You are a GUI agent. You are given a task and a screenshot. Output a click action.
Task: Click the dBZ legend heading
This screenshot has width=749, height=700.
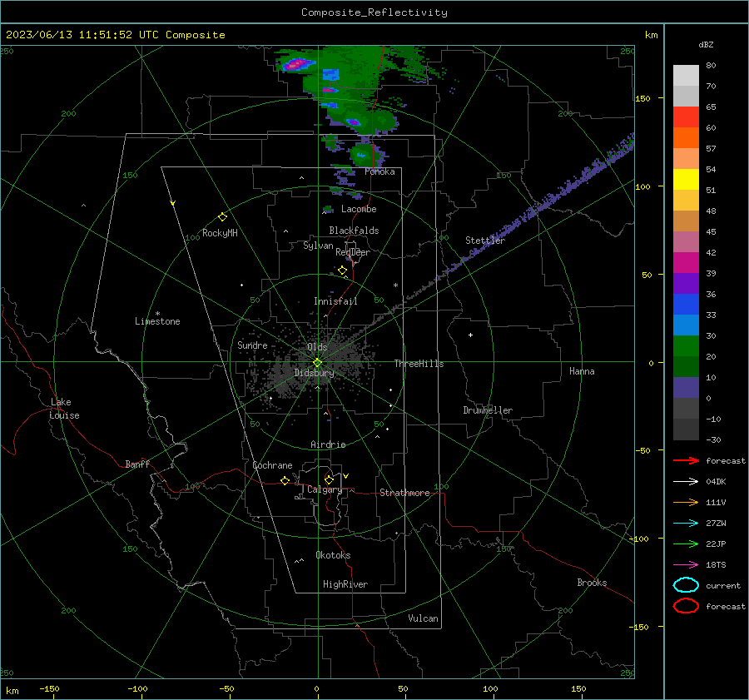click(x=706, y=45)
